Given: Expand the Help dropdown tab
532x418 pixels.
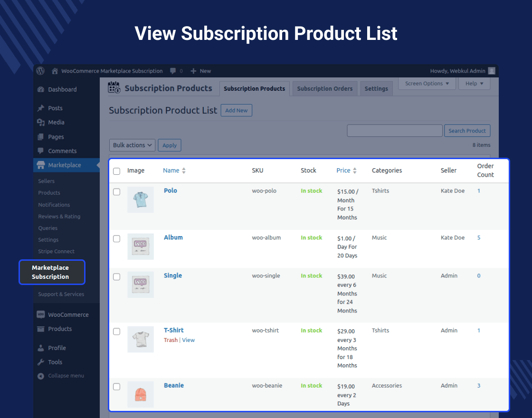Looking at the screenshot, I should click(x=475, y=84).
